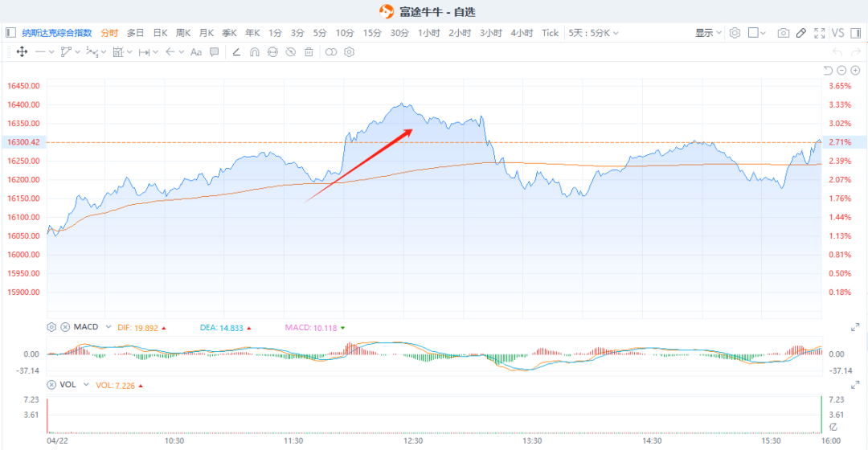868x450 pixels.
Task: Switch to 季K chart
Action: pyautogui.click(x=230, y=33)
